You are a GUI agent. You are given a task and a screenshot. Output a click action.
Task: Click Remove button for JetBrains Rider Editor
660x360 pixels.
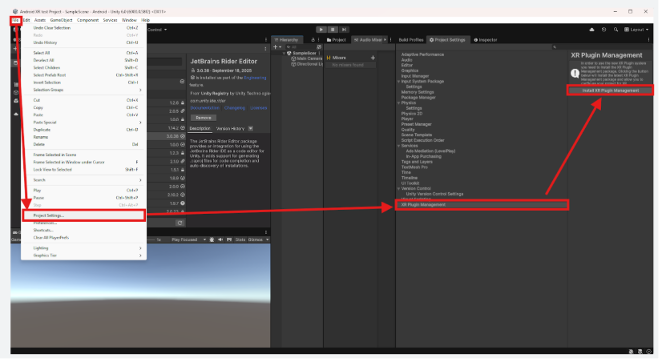[x=203, y=118]
